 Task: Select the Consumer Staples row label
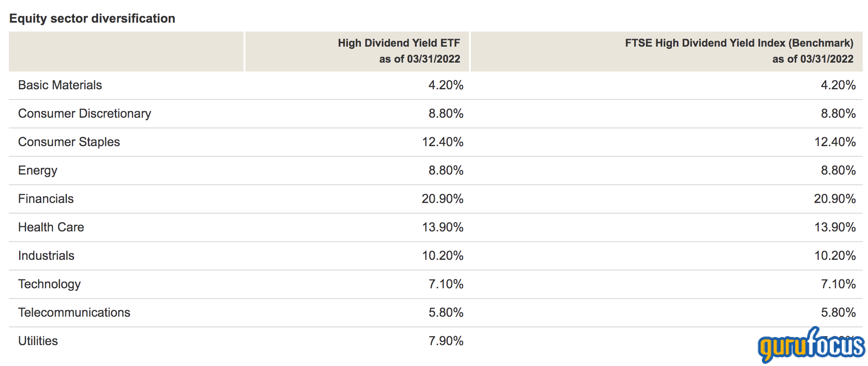[69, 142]
